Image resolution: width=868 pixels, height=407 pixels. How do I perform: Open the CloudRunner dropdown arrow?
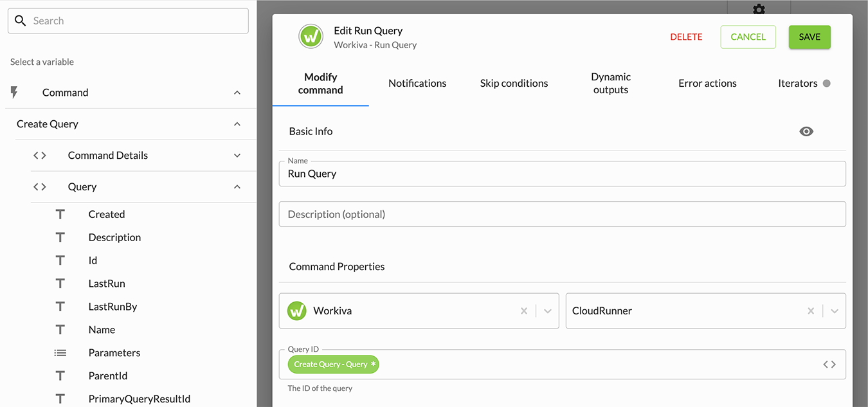point(835,311)
